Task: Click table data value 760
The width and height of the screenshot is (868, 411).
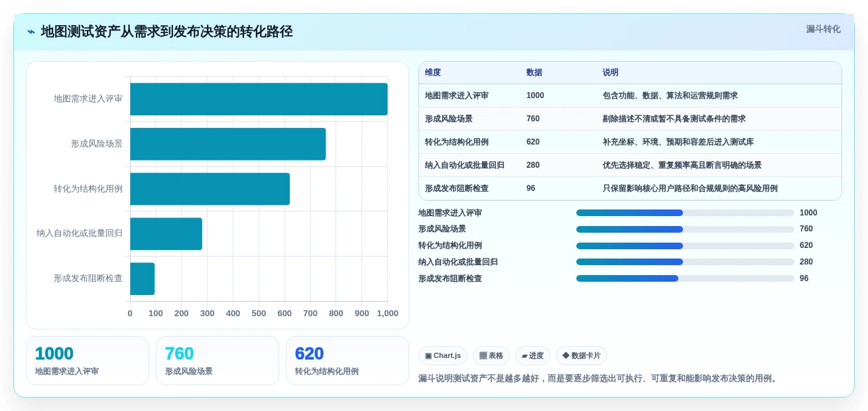Action: click(533, 119)
